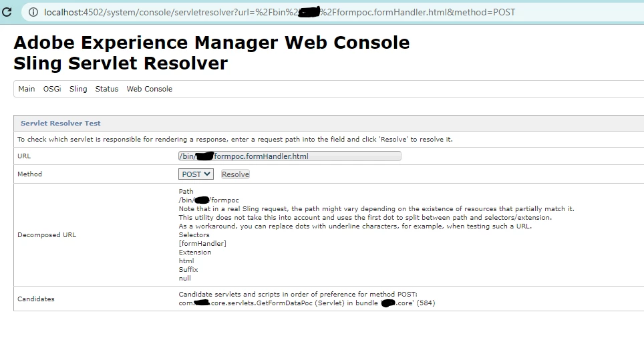Screen dimensions: 644x338
Task: Expand the POST method dropdown
Action: tap(196, 174)
